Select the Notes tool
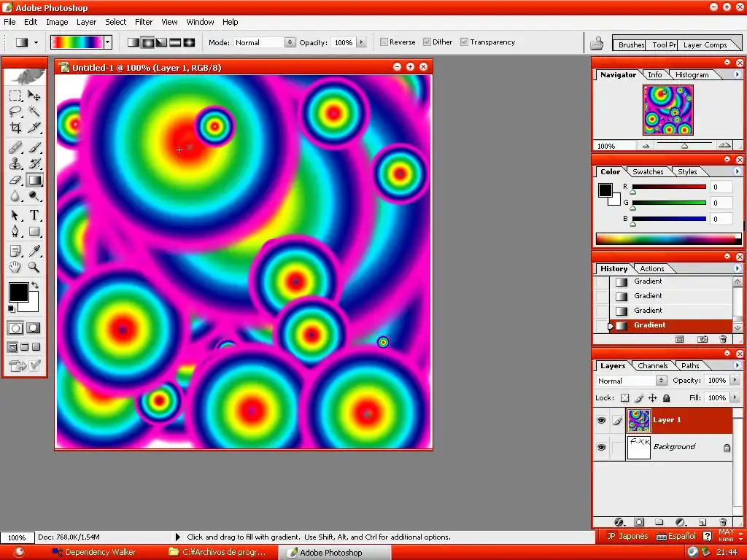This screenshot has width=747, height=560. click(15, 251)
